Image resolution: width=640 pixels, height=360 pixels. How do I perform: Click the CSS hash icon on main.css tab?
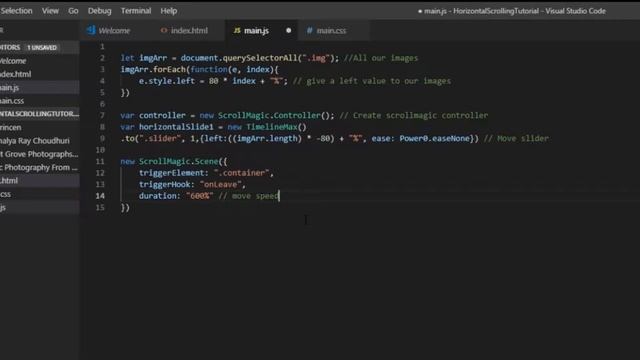click(309, 30)
